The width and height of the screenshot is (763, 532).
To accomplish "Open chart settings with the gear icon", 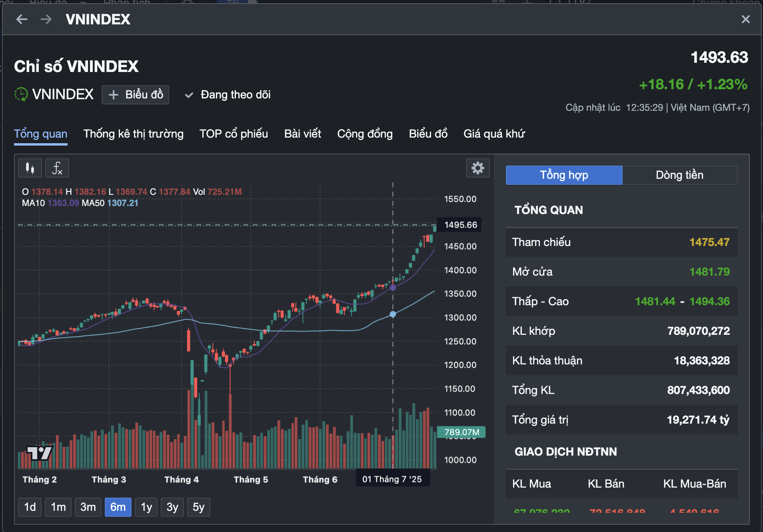I will [478, 168].
